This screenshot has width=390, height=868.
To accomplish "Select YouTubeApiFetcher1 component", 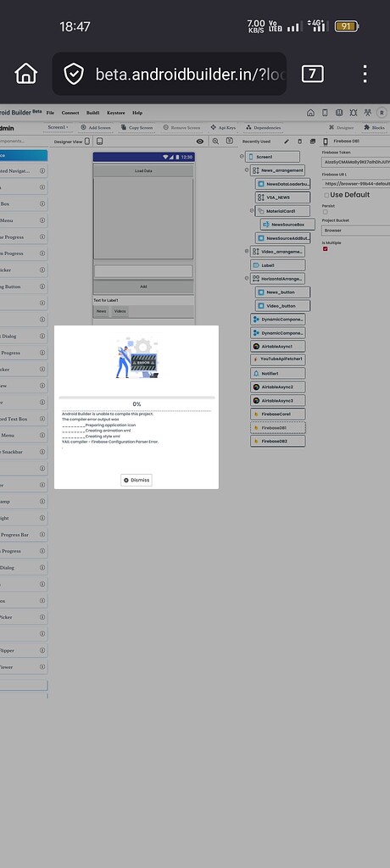I will 277,359.
